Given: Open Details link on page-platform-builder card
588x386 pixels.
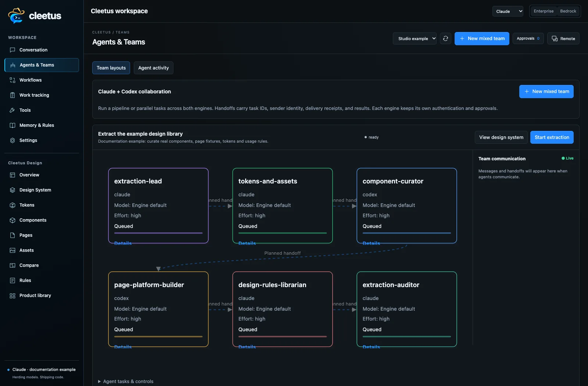Looking at the screenshot, I should point(123,347).
